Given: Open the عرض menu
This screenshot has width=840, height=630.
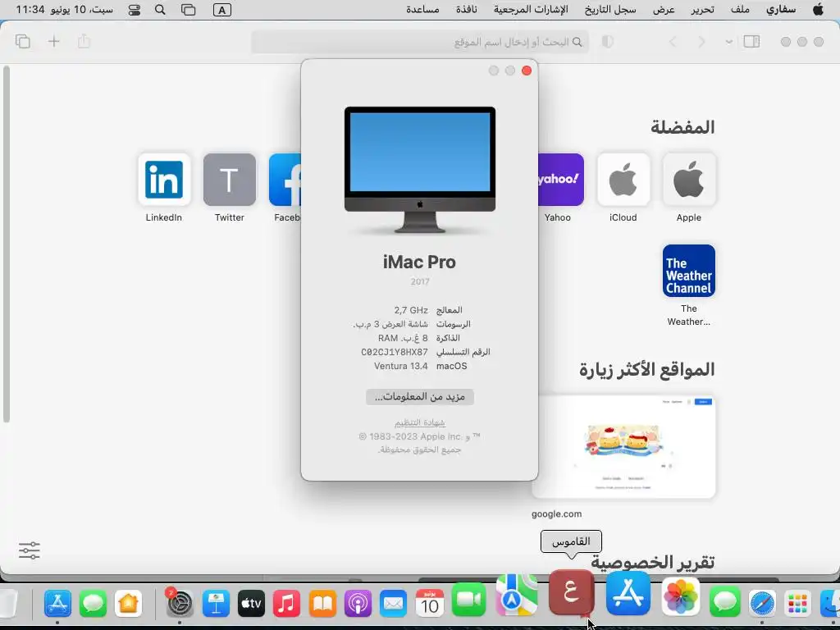Looking at the screenshot, I should pos(664,10).
